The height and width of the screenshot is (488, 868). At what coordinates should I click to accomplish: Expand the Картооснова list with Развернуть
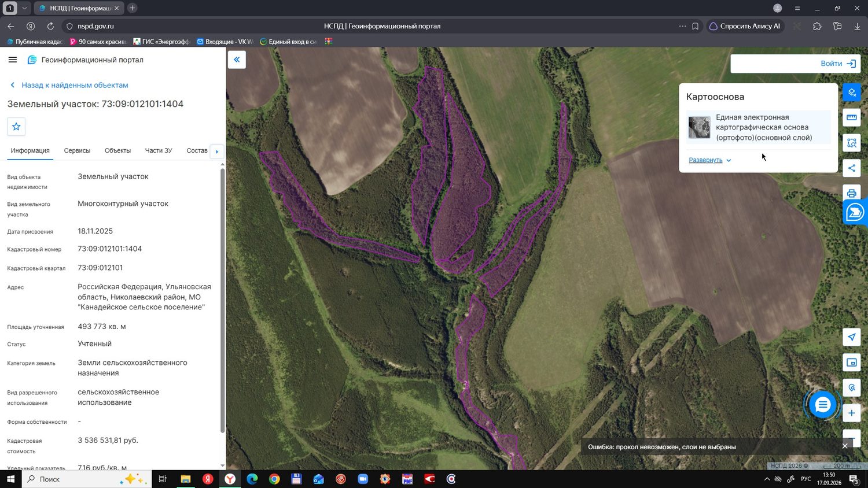pyautogui.click(x=710, y=160)
